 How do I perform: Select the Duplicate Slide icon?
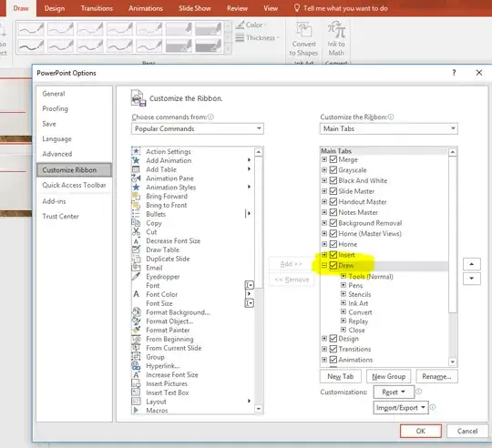pos(136,259)
